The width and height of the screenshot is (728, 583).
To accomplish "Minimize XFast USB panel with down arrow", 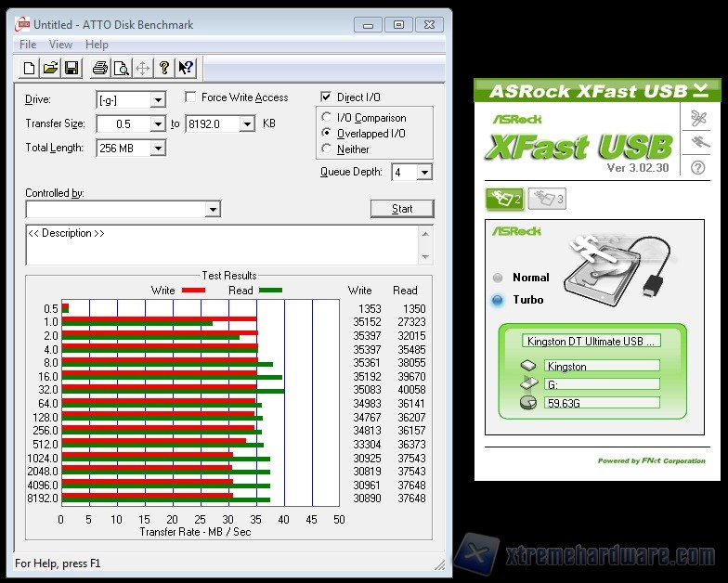I will point(700,90).
